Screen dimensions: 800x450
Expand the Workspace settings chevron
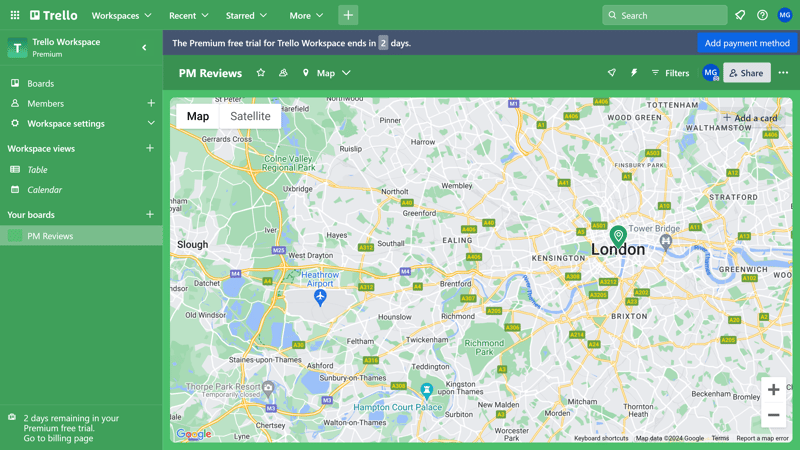[x=151, y=123]
